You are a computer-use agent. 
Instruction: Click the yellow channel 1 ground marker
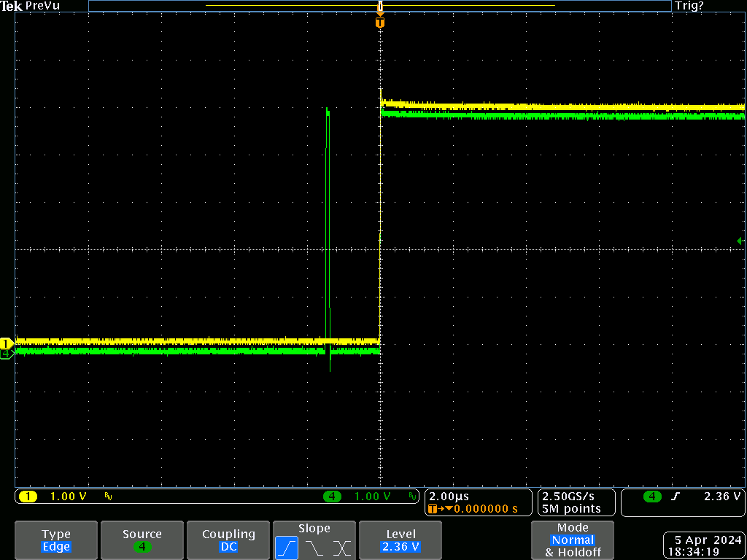pyautogui.click(x=7, y=343)
